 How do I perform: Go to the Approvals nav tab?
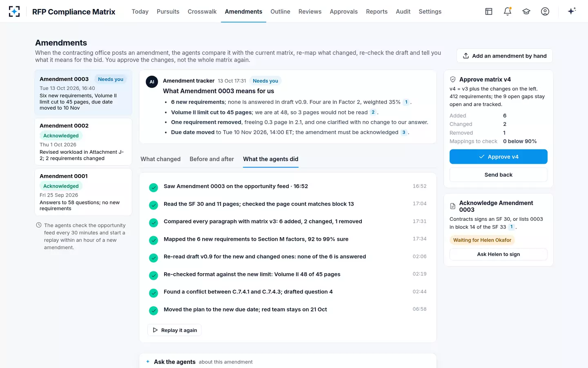point(344,11)
